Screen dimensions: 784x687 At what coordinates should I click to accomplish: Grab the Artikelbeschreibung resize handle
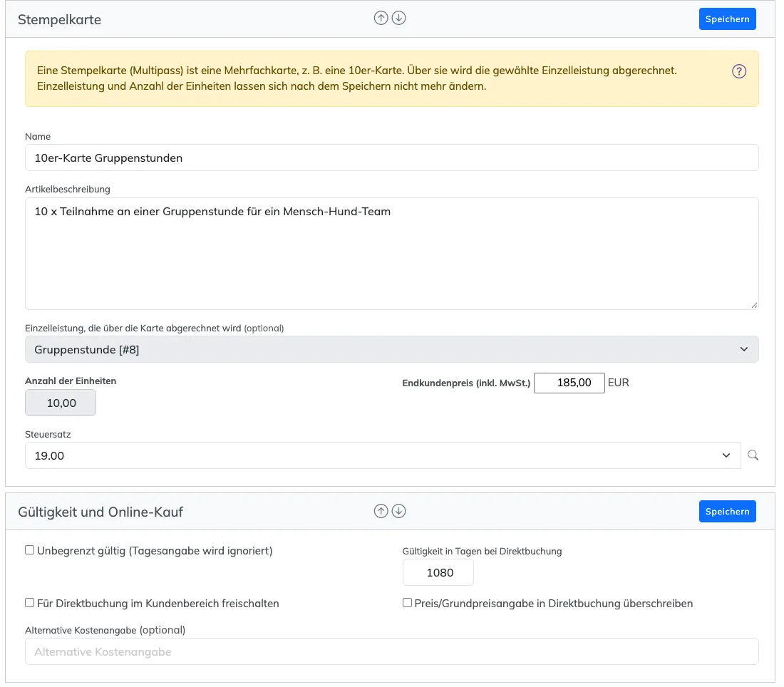pos(754,305)
